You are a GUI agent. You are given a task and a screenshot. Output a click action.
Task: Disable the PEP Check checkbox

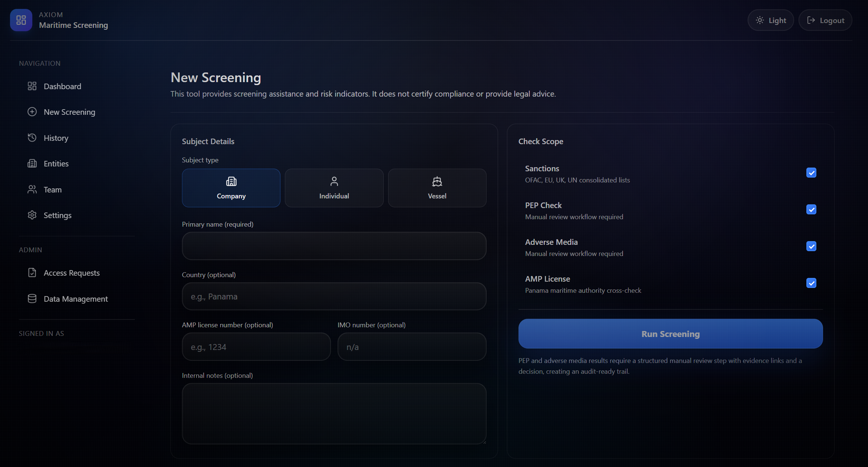click(811, 210)
